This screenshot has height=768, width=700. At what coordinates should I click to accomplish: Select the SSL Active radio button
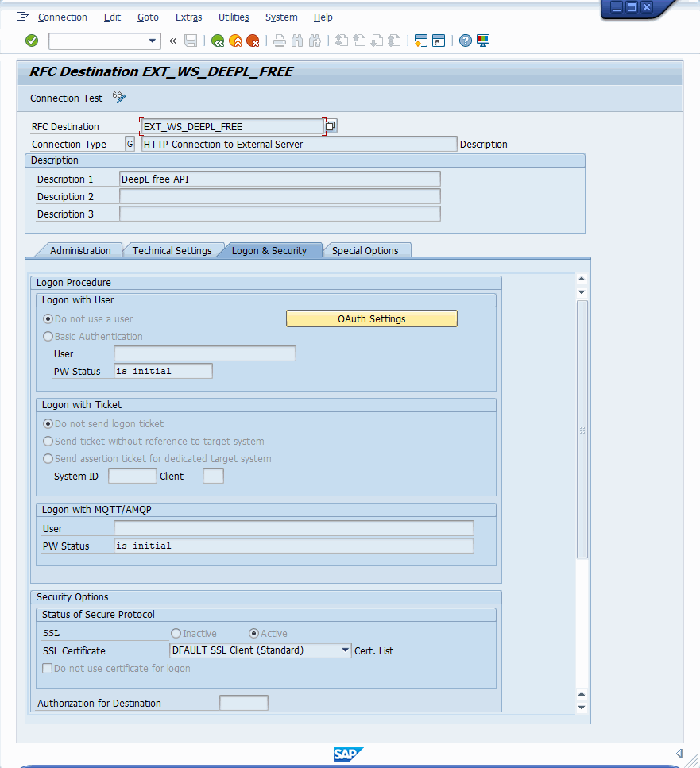pos(253,633)
